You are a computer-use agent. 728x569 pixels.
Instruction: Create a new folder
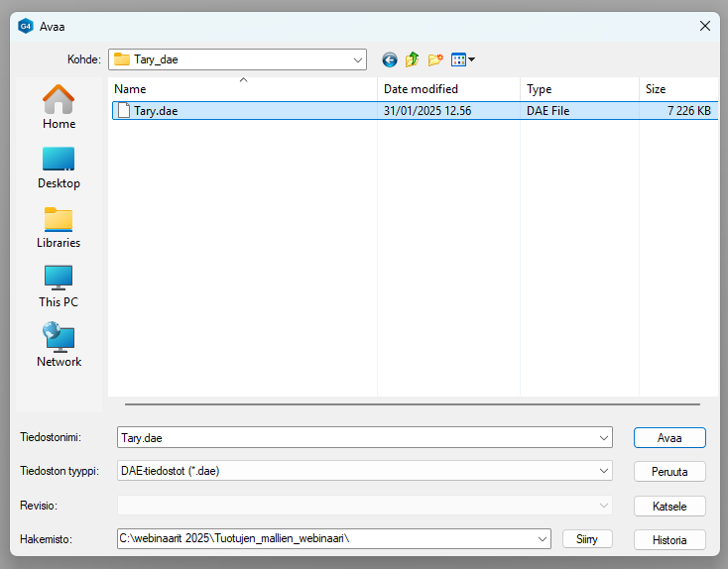point(435,59)
